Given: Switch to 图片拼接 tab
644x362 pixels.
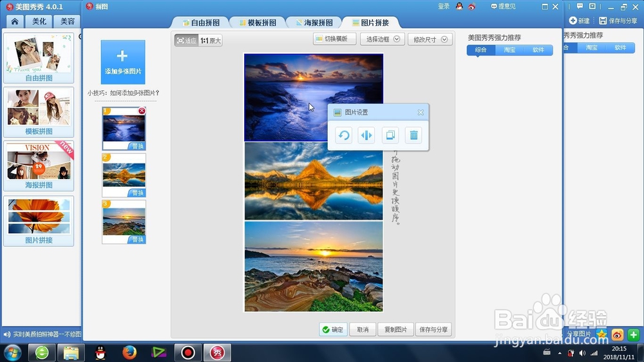Looking at the screenshot, I should (x=371, y=23).
